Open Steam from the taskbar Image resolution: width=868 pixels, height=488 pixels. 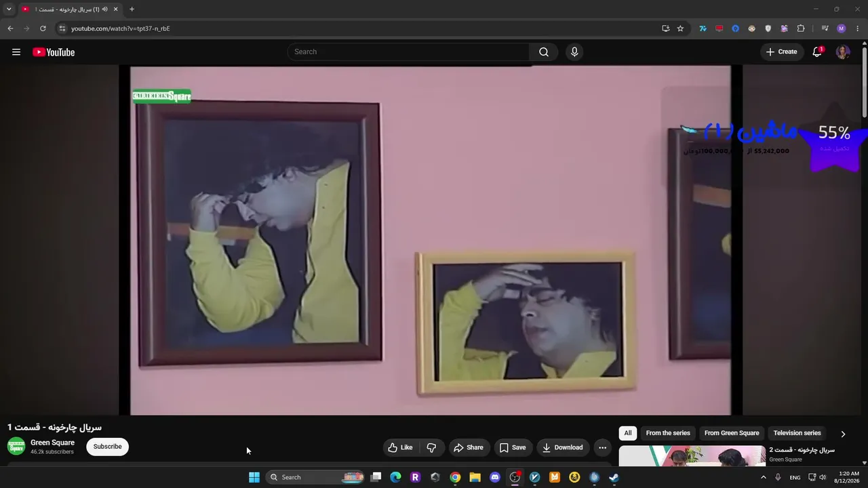(x=614, y=477)
